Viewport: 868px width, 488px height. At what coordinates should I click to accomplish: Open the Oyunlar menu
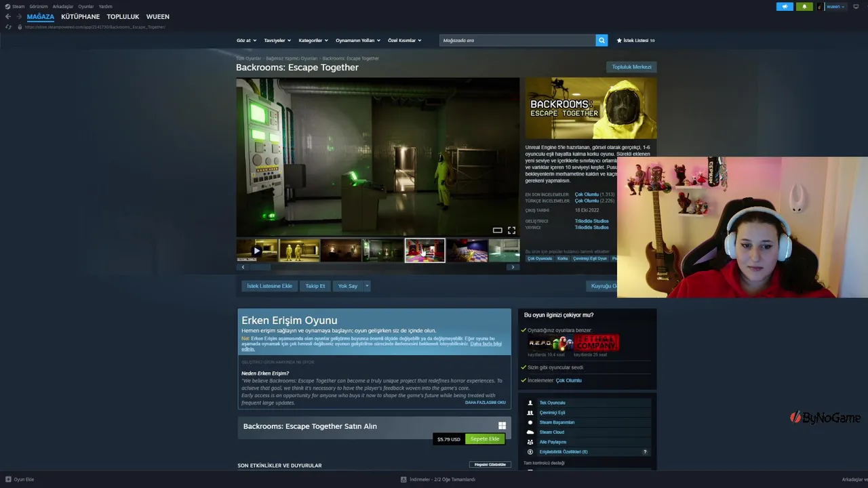(x=86, y=6)
